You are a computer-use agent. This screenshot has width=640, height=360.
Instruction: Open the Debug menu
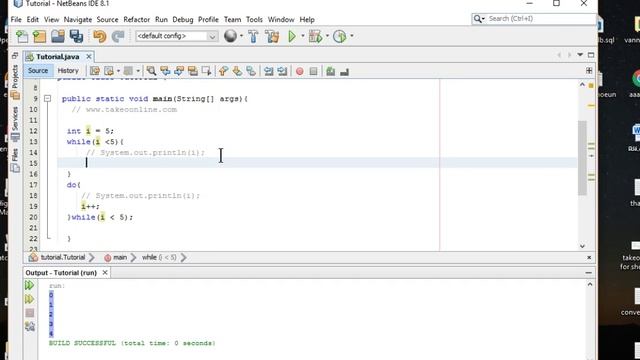(182, 20)
